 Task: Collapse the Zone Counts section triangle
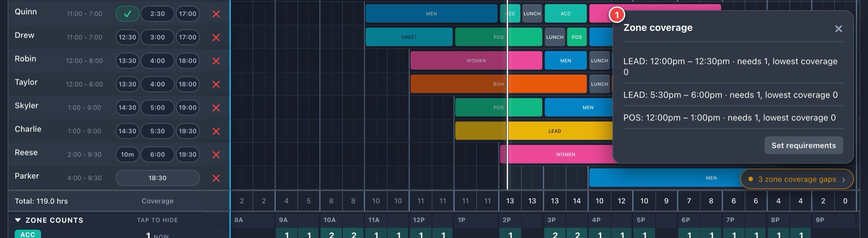point(18,220)
